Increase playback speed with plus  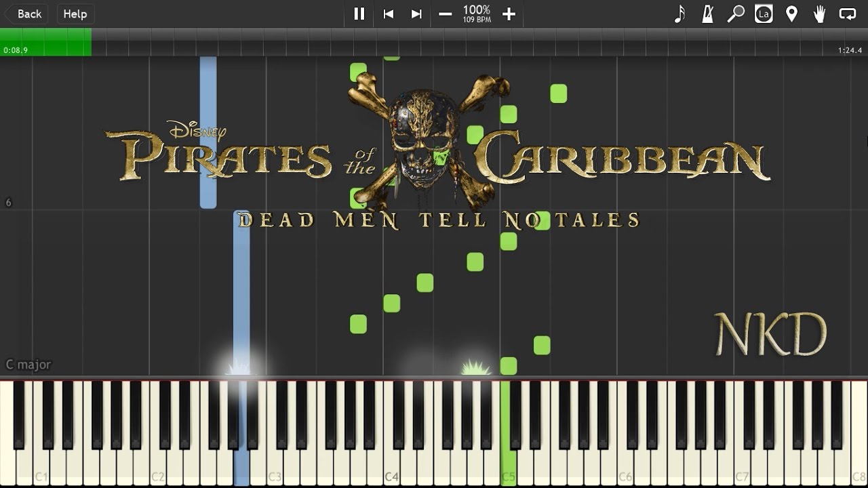(x=509, y=14)
